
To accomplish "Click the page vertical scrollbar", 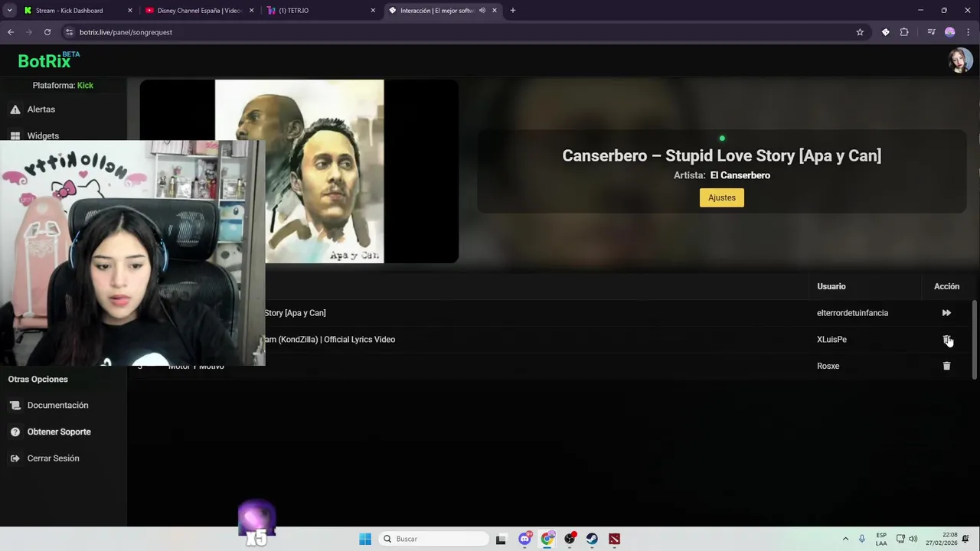I will point(975,340).
